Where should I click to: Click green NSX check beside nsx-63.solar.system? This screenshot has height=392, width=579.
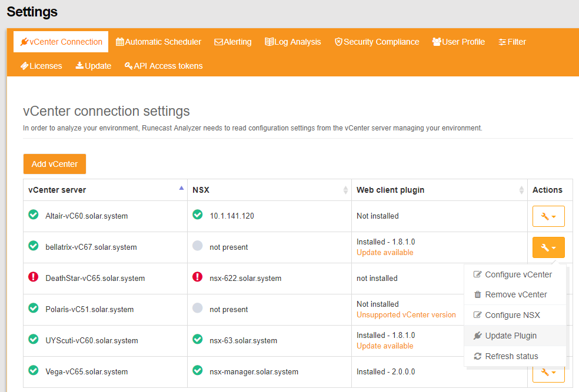point(198,339)
